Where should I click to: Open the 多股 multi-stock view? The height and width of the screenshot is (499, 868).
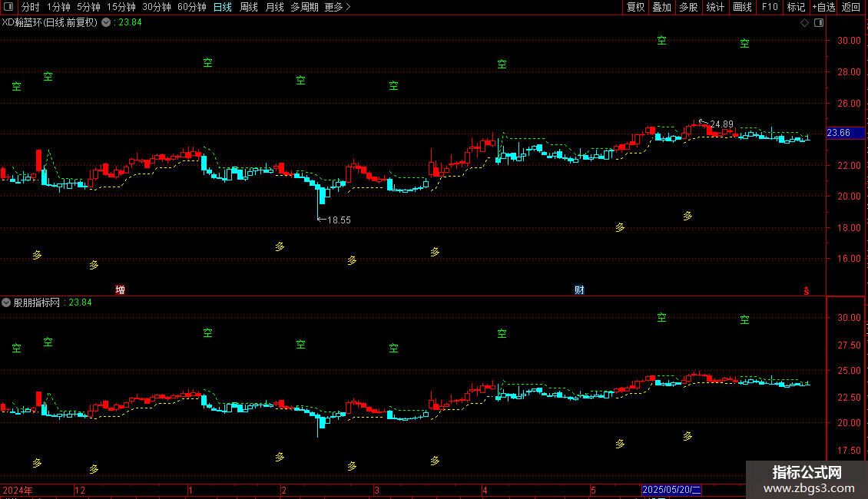pos(689,7)
